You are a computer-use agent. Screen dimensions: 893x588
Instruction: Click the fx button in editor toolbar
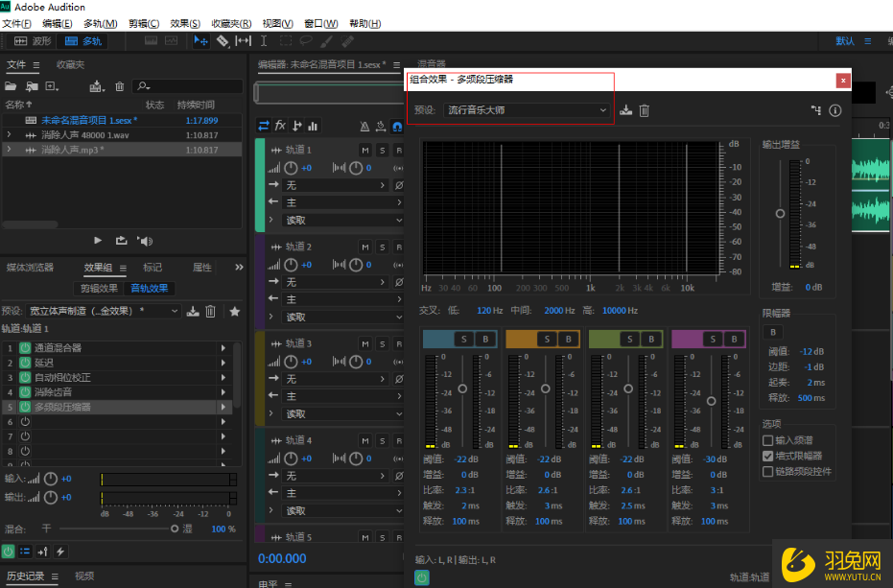(280, 126)
